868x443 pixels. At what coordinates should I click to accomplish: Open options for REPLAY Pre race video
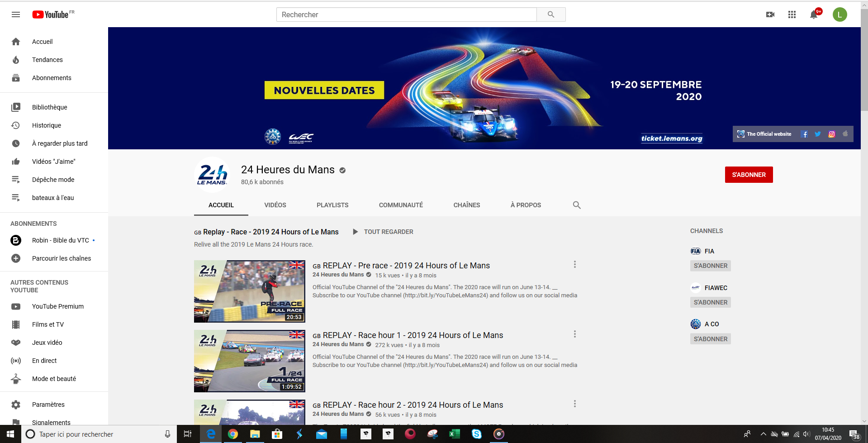click(x=575, y=265)
